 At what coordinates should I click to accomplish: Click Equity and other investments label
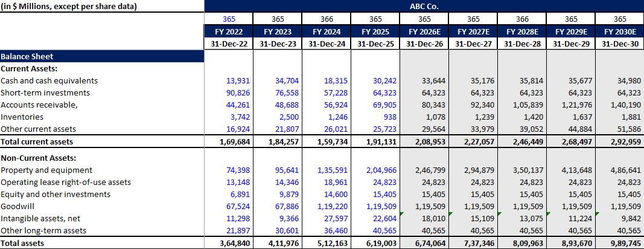56,194
